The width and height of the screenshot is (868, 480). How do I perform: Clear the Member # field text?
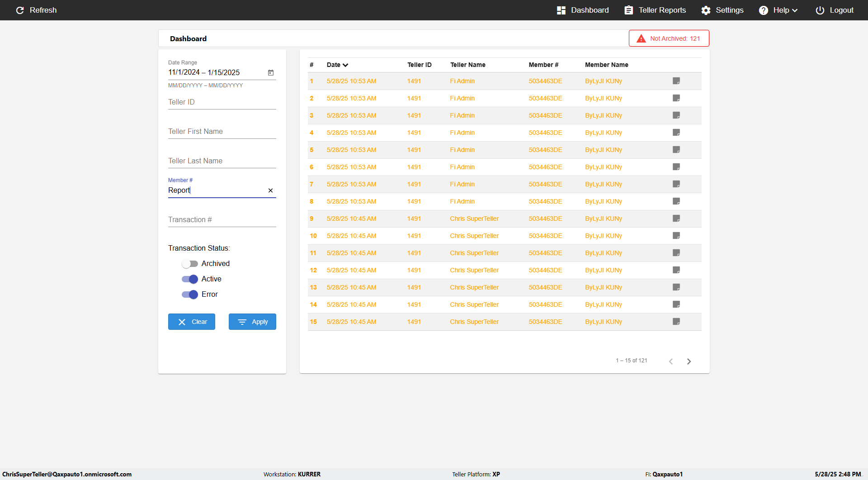click(270, 190)
